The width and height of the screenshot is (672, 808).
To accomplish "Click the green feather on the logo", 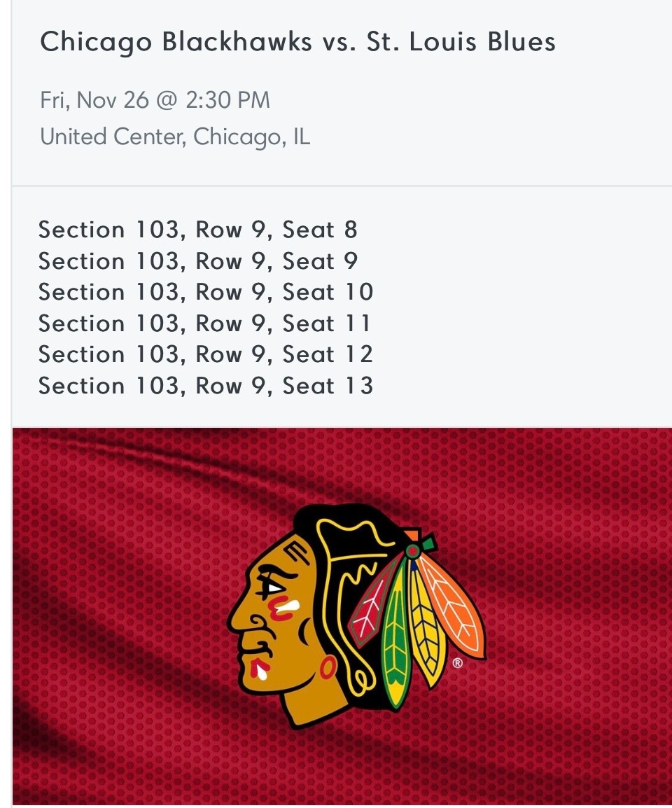I will [395, 639].
